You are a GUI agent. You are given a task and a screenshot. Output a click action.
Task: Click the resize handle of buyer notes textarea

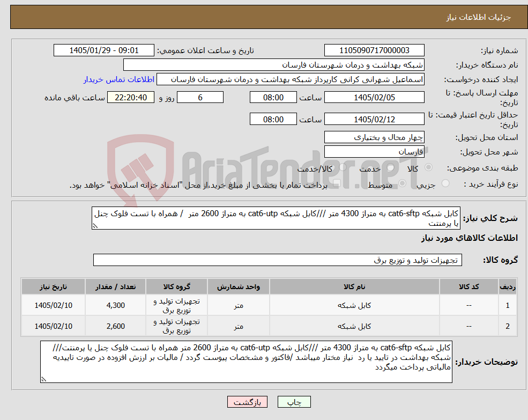[x=43, y=380]
